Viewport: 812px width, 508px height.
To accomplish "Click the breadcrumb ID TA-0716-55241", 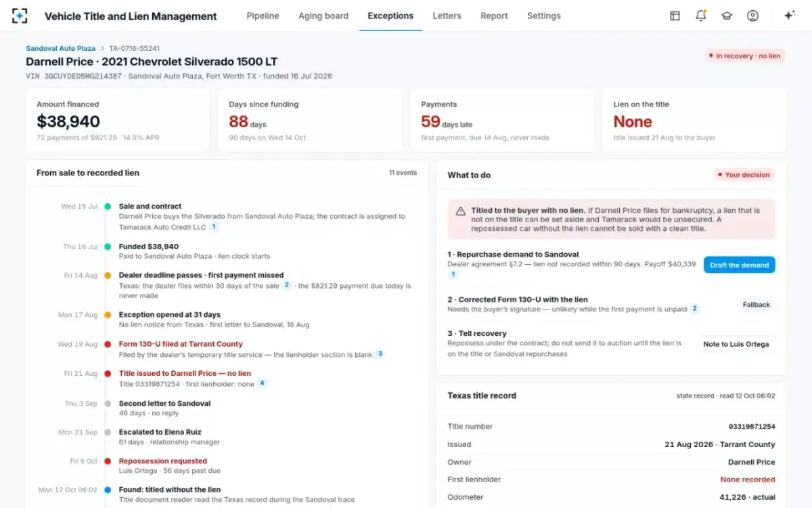I will pyautogui.click(x=135, y=48).
